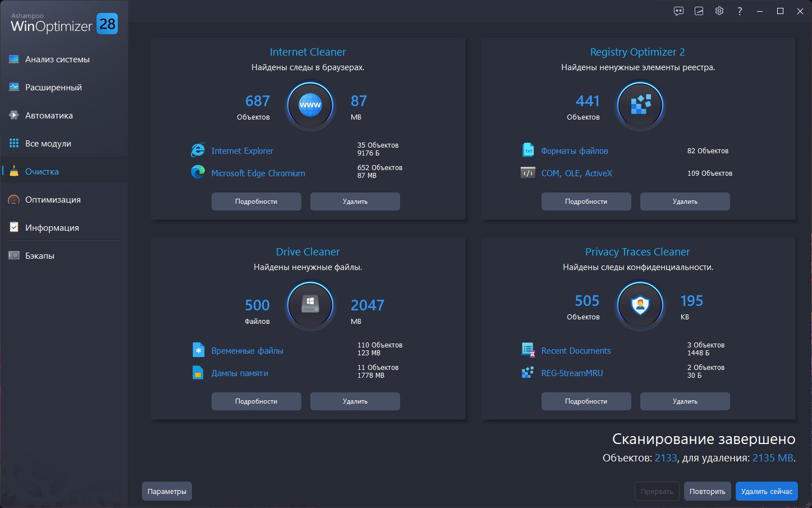Click the Recent Documents link

pyautogui.click(x=576, y=351)
